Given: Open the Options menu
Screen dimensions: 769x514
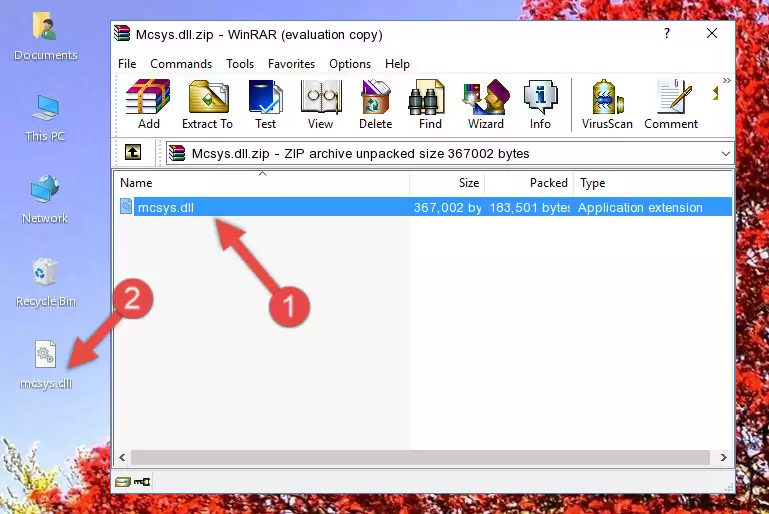Looking at the screenshot, I should tap(350, 64).
